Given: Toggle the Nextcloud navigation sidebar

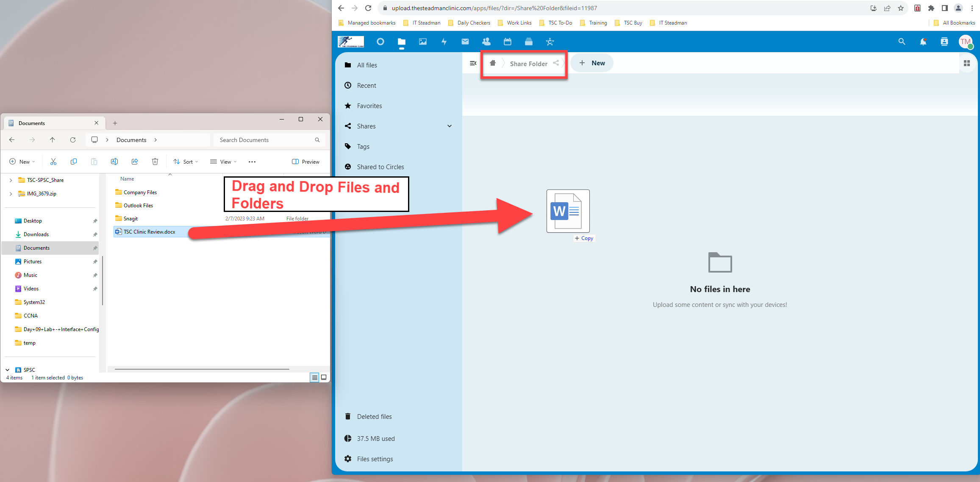Looking at the screenshot, I should [x=473, y=63].
